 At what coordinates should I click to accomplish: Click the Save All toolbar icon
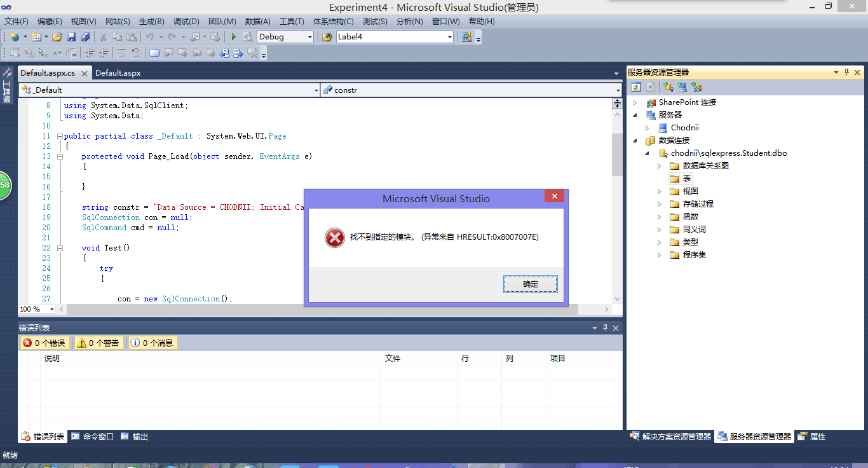[85, 37]
